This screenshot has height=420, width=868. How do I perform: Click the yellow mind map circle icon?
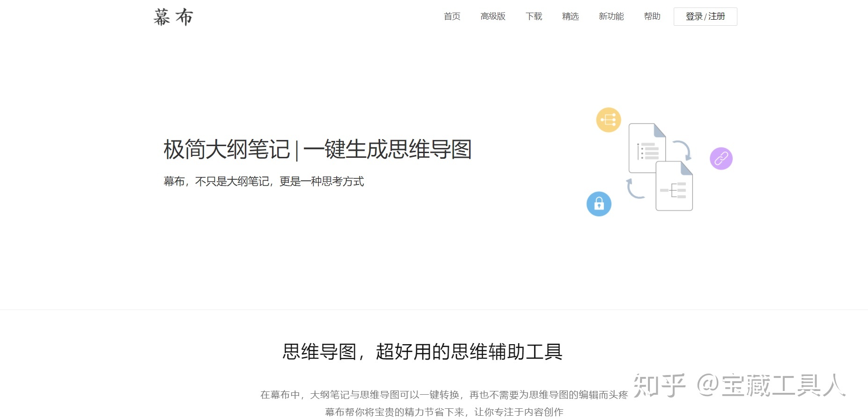coord(608,120)
